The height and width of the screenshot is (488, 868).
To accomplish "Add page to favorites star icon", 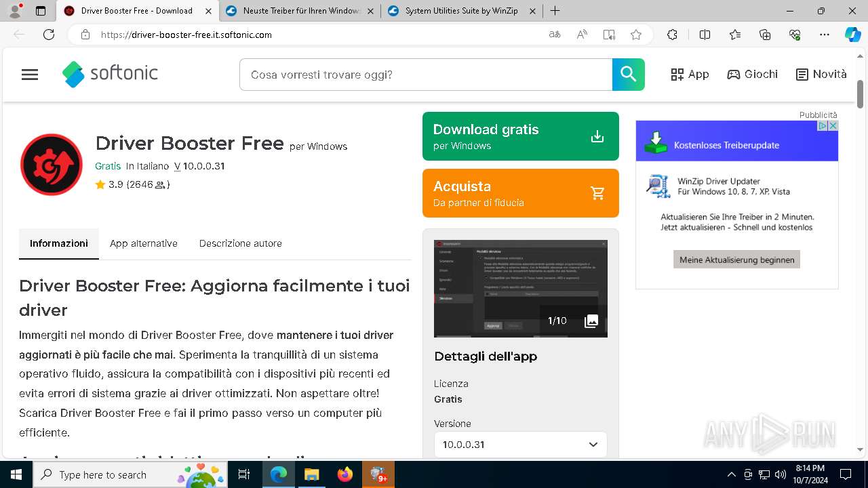I will pos(636,35).
